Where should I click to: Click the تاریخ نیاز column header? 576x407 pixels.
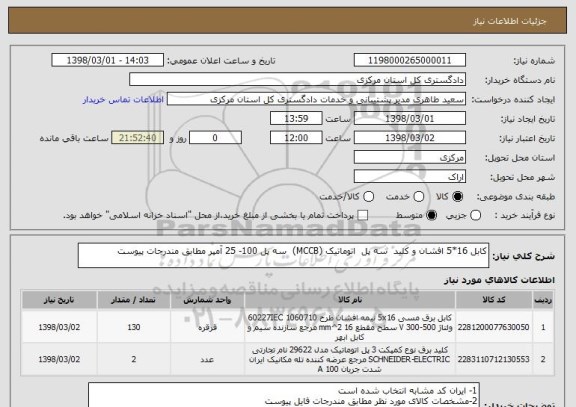[x=59, y=300]
